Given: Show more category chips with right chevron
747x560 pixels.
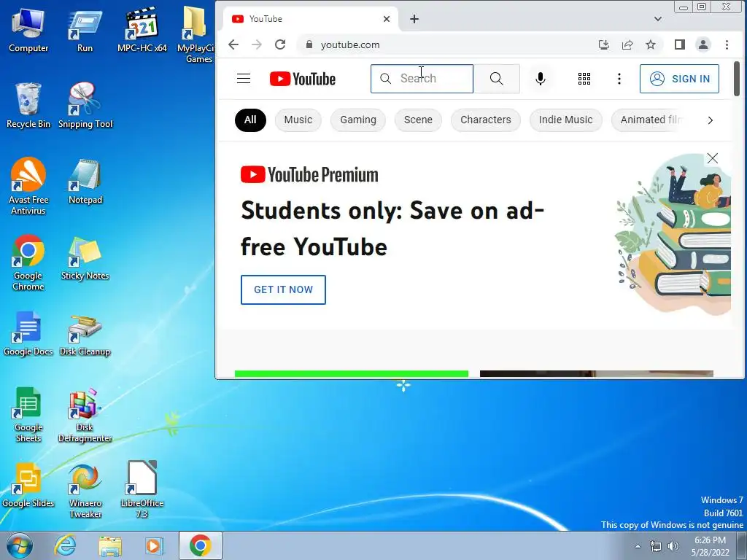Looking at the screenshot, I should click(710, 120).
